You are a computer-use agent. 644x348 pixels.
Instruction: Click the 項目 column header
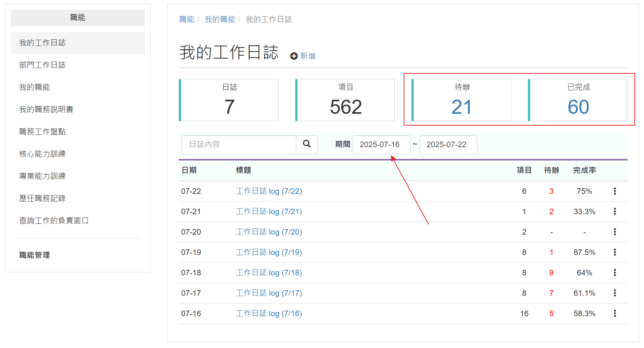pyautogui.click(x=524, y=170)
